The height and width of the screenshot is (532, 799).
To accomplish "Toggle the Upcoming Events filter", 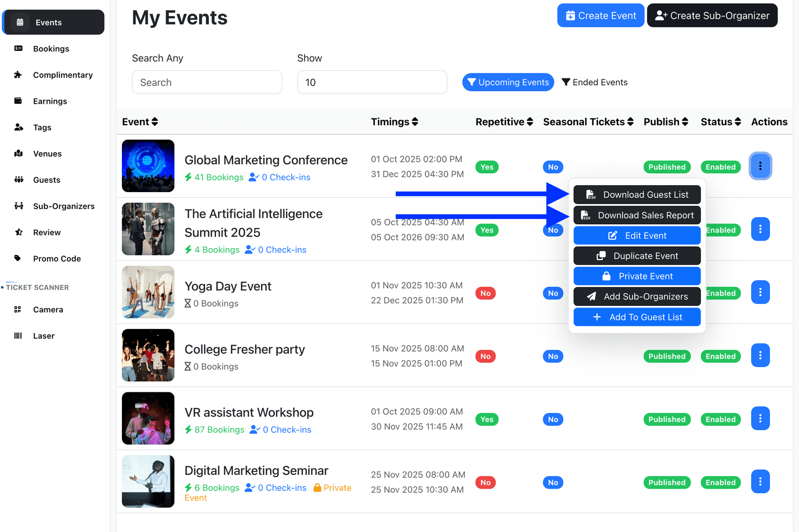I will pyautogui.click(x=508, y=82).
